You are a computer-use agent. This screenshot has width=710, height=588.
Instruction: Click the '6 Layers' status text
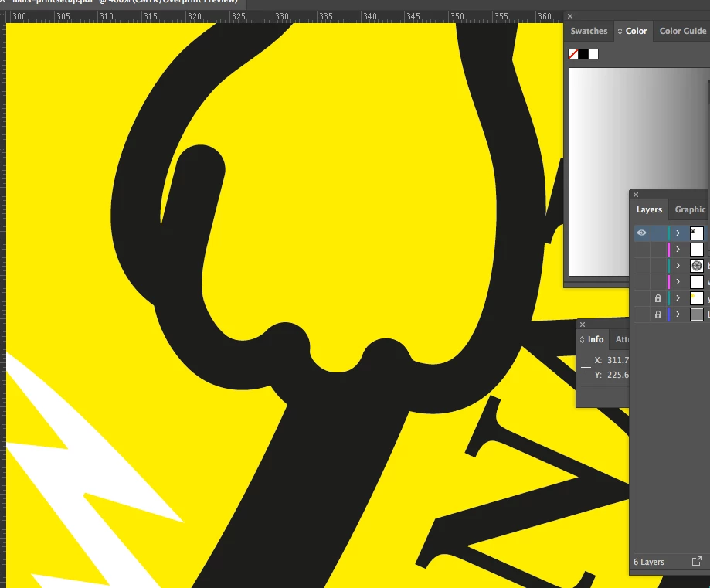649,562
